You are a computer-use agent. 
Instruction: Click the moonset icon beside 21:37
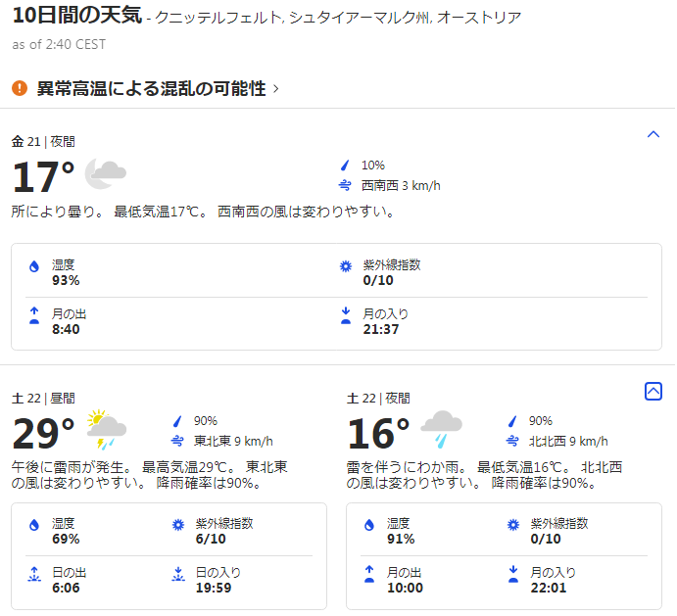click(345, 315)
